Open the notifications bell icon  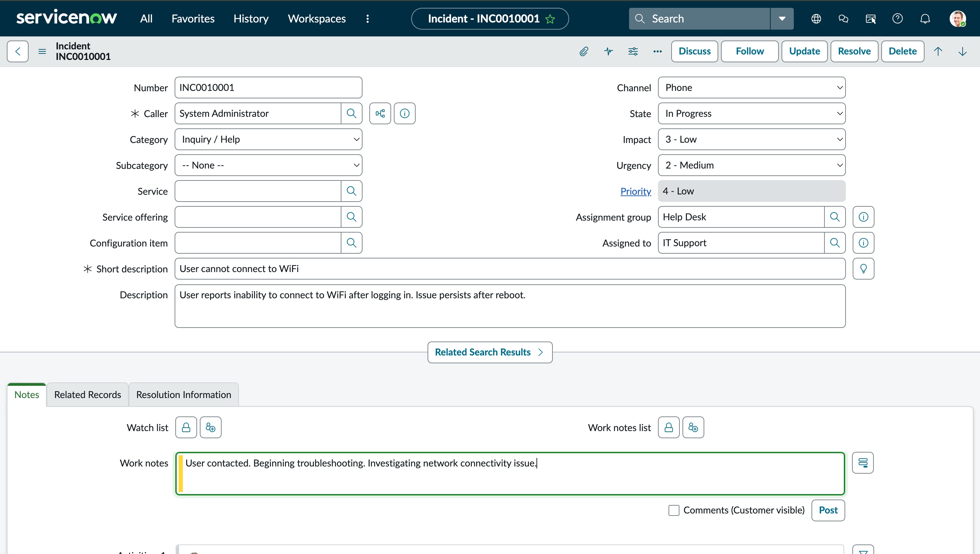925,19
